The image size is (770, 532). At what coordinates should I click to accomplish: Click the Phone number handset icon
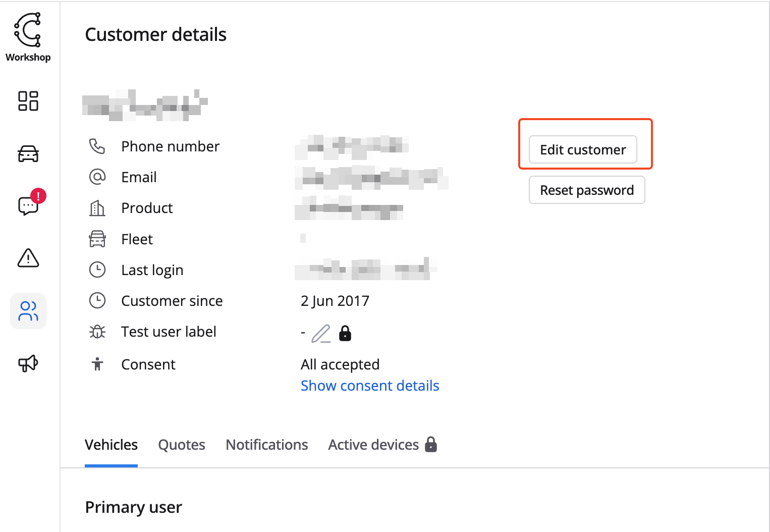pyautogui.click(x=97, y=146)
